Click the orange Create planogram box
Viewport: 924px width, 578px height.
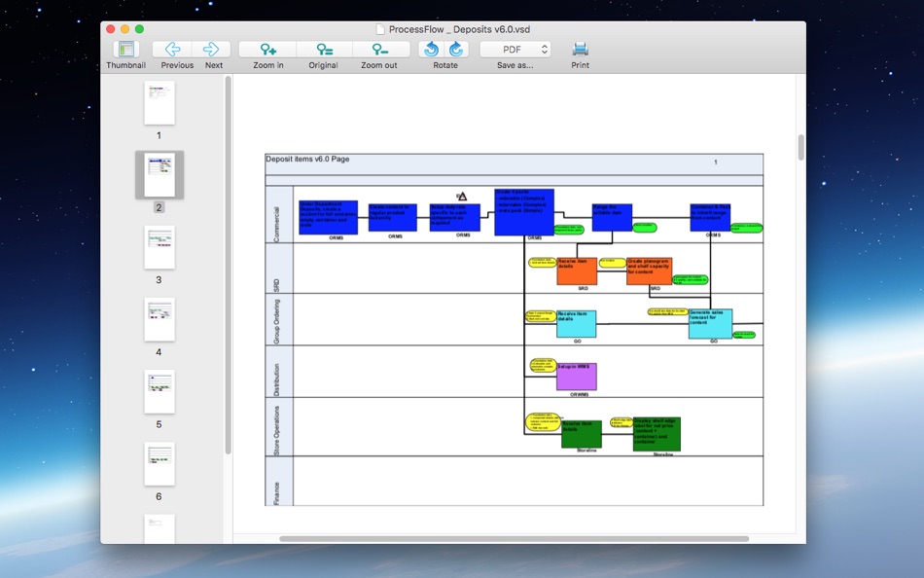pyautogui.click(x=649, y=271)
